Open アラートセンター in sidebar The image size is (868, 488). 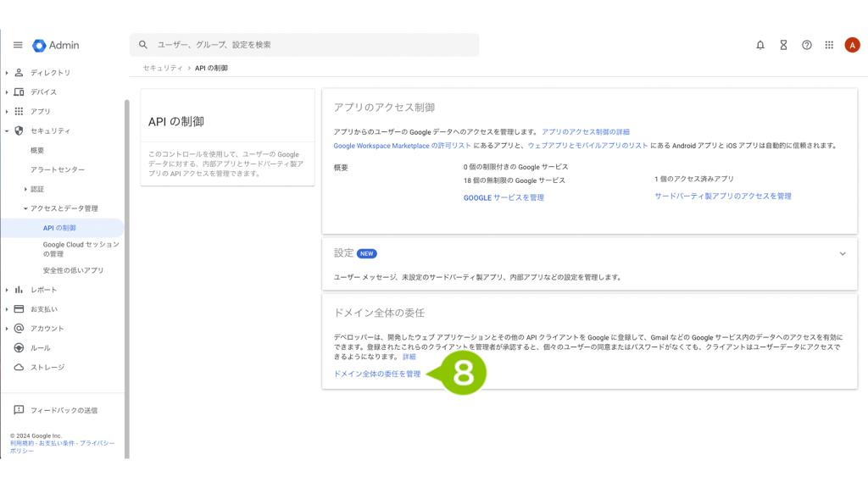[58, 169]
